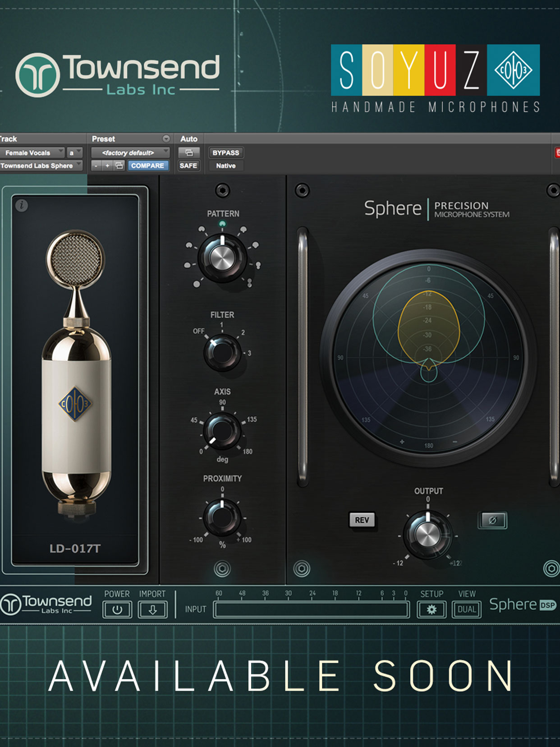Open the factory default preset dropdown

click(130, 152)
